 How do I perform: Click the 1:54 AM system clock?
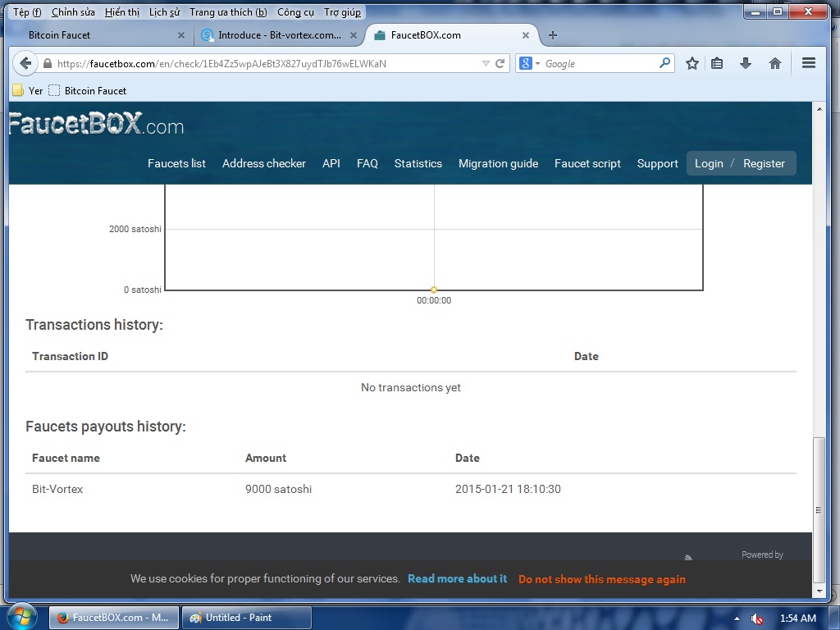[797, 618]
